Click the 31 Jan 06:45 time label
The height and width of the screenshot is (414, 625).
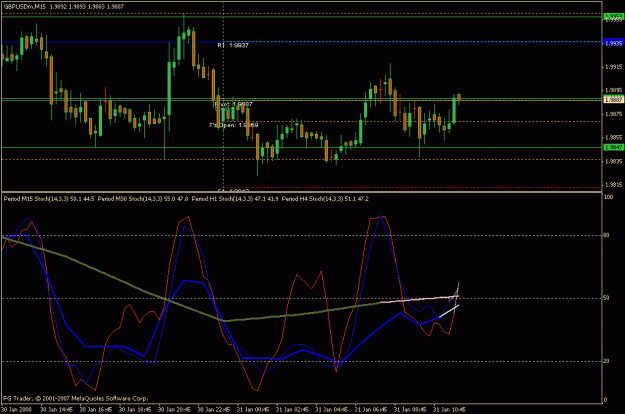pyautogui.click(x=371, y=409)
